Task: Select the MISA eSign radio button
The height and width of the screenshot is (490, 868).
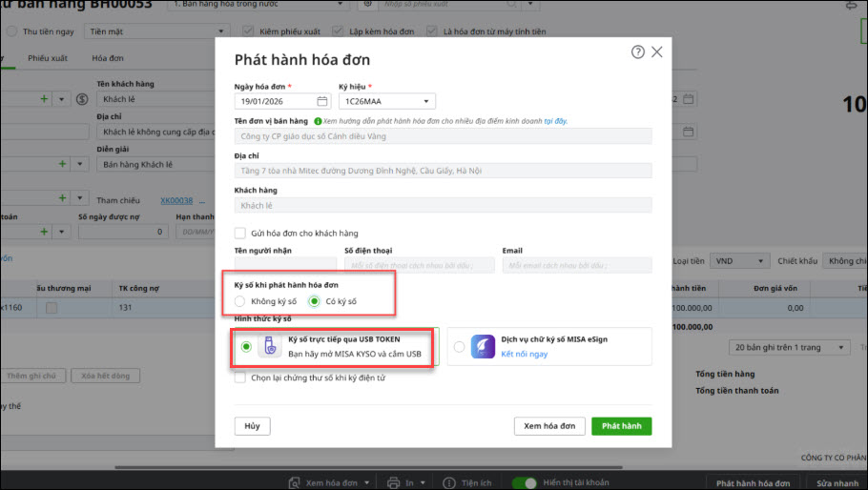Action: point(460,347)
